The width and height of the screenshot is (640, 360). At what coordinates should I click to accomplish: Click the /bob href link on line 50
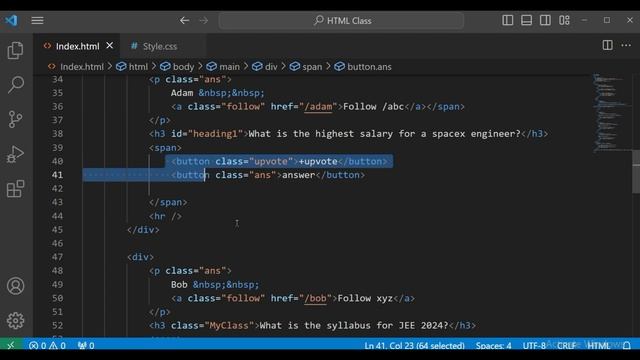[x=315, y=298]
